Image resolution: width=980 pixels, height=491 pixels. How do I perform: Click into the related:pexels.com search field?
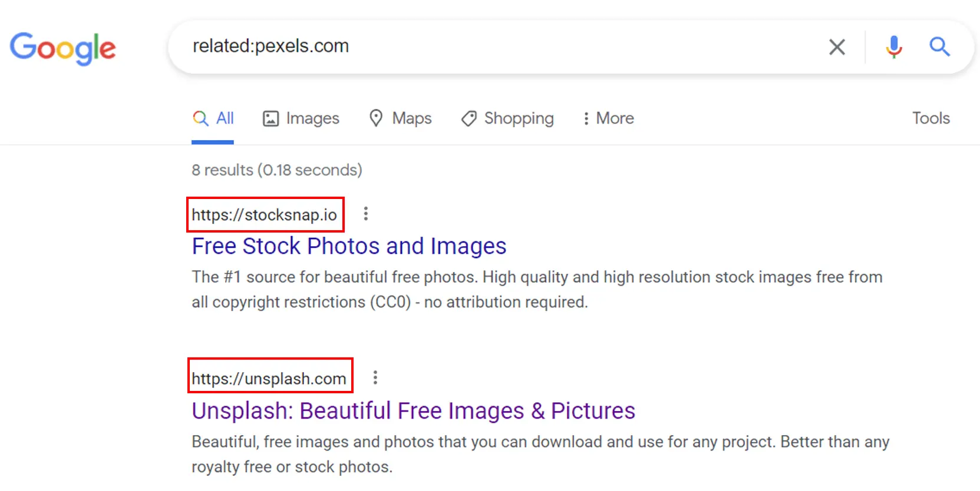[x=501, y=47]
